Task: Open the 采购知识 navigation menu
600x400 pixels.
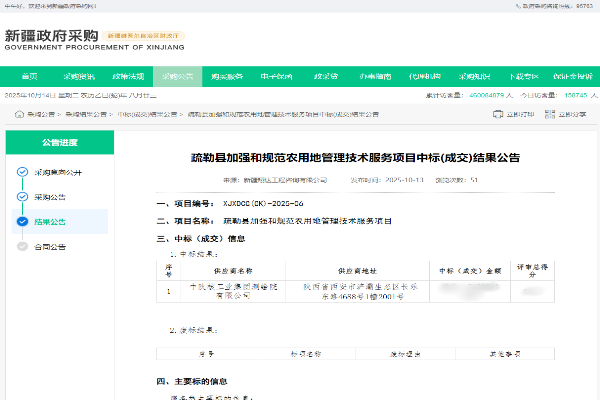Action: tap(472, 77)
